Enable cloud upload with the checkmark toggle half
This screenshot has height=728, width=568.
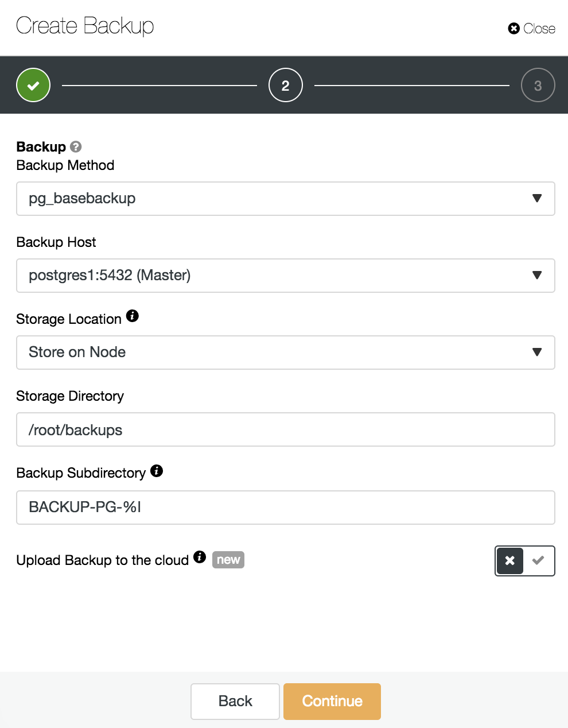[x=538, y=561]
